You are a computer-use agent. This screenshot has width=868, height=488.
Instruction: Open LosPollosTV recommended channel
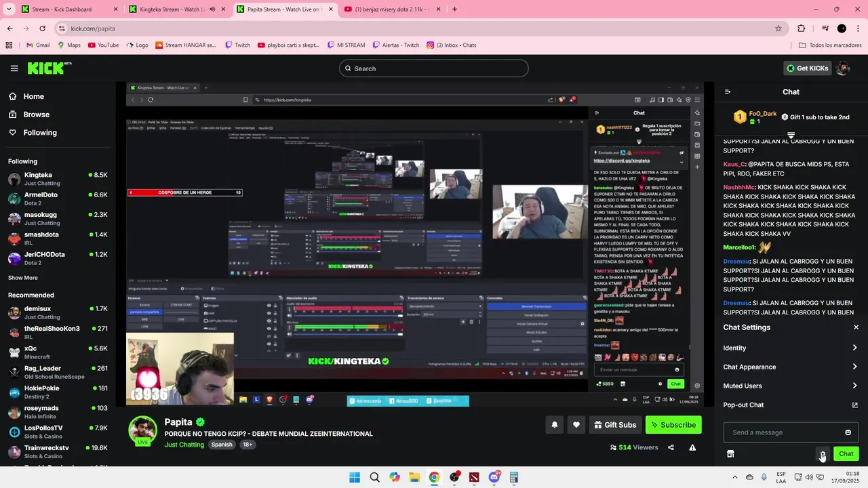tap(58, 432)
